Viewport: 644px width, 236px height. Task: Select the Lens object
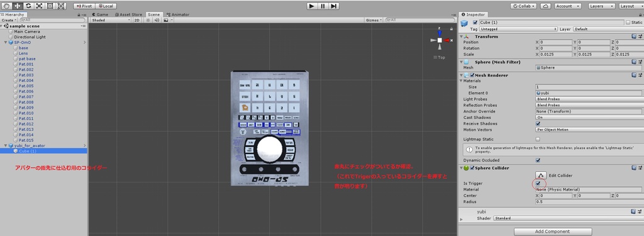pos(23,53)
